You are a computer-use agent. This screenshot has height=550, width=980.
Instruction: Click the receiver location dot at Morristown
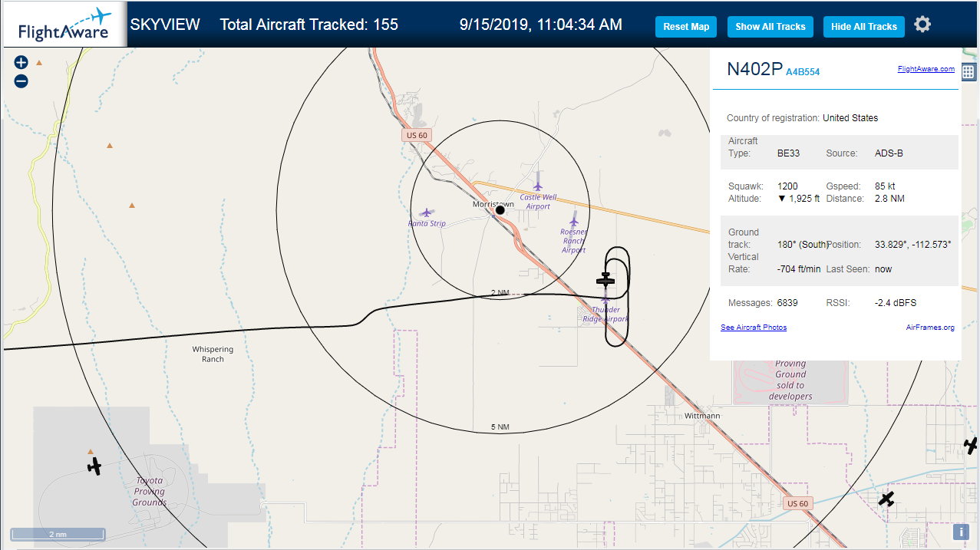click(500, 209)
